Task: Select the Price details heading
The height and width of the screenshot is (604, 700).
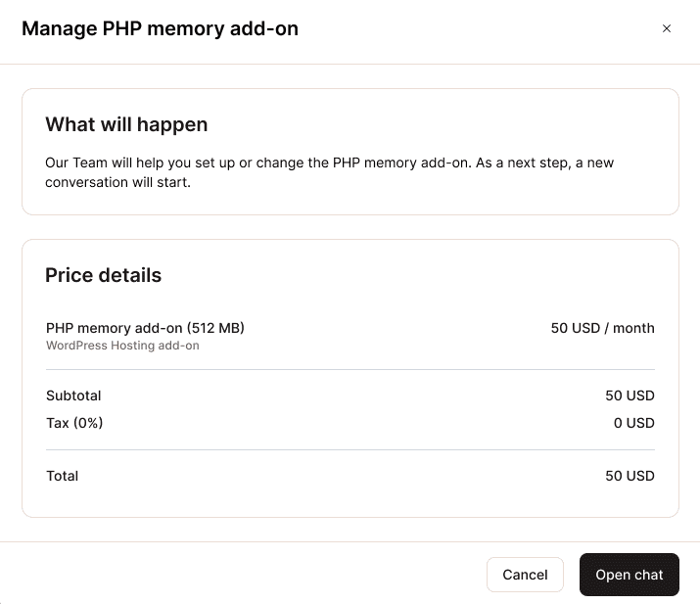Action: point(104,275)
